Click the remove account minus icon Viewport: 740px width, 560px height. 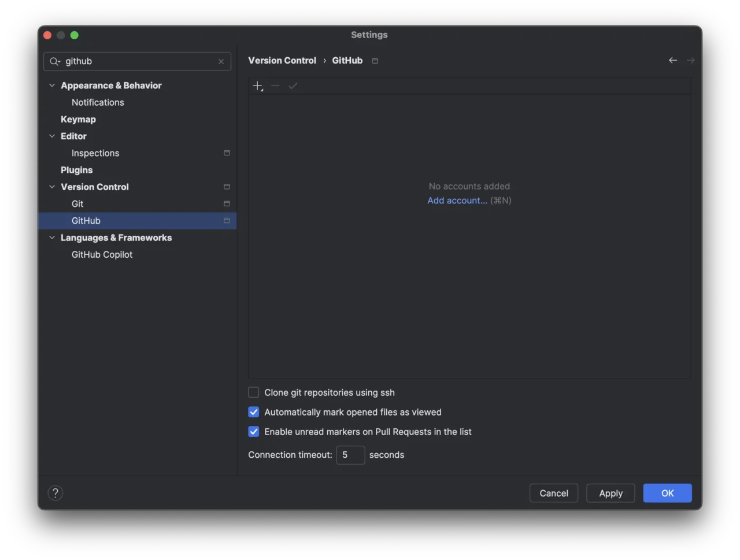click(x=275, y=86)
